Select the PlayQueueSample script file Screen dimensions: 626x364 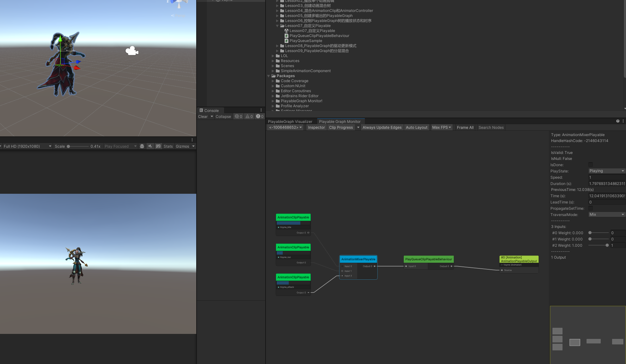(306, 41)
